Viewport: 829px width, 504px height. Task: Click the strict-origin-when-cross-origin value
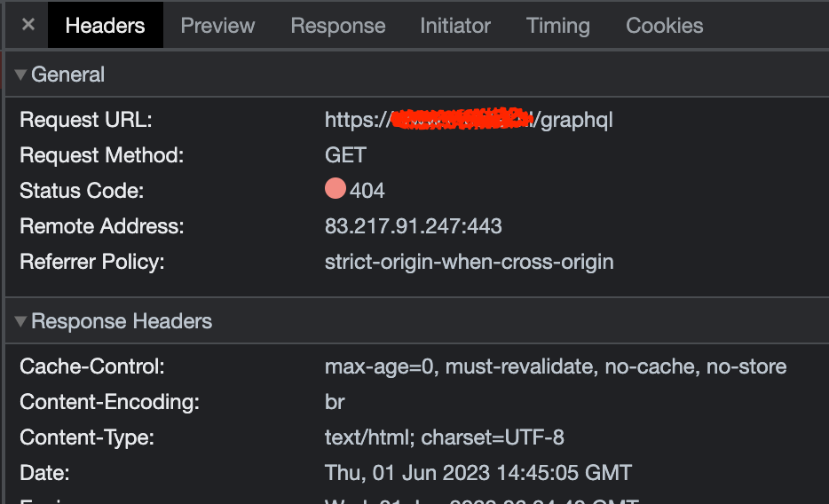tap(469, 262)
